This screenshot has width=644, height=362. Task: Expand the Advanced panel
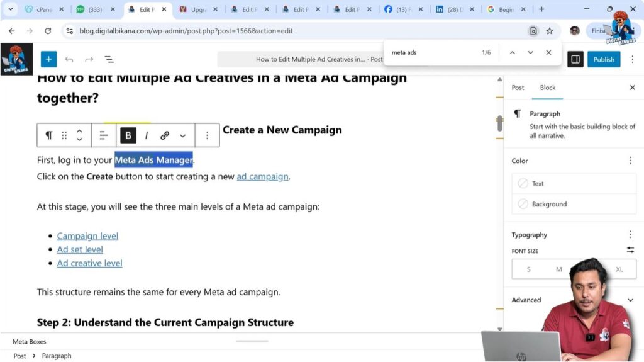(x=574, y=300)
